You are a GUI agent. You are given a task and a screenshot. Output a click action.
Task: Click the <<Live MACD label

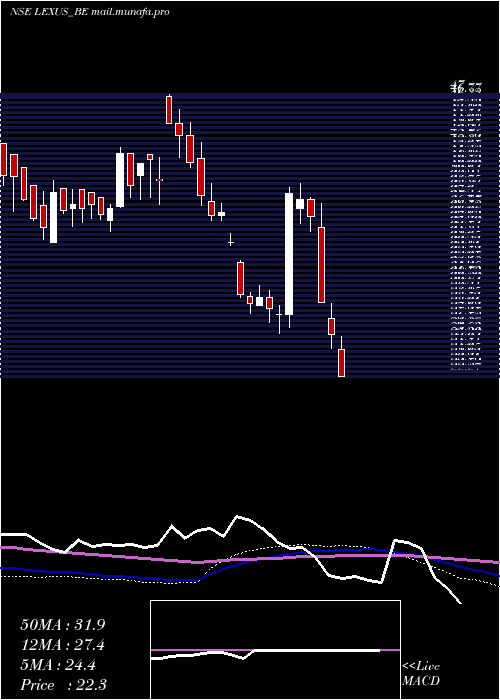pos(421,674)
